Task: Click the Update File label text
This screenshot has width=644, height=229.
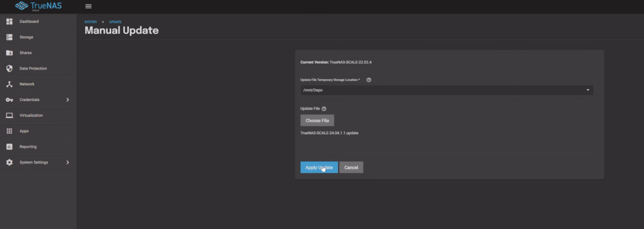Action: (310, 109)
